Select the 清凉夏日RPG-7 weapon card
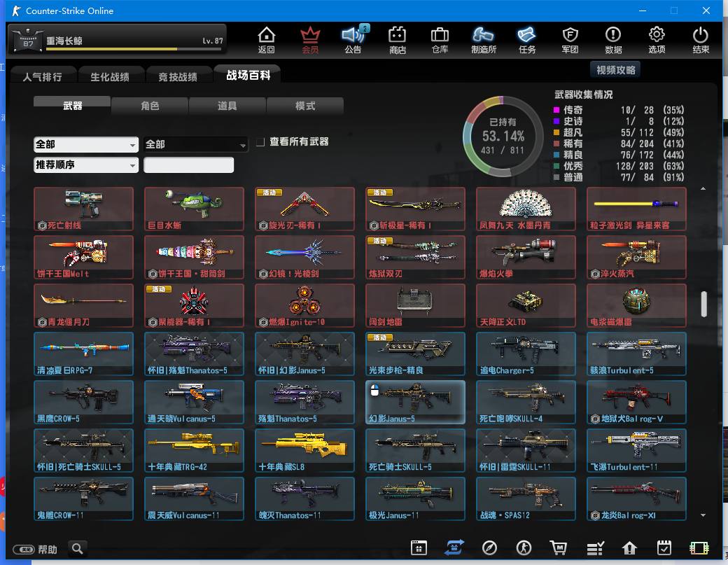 (83, 354)
